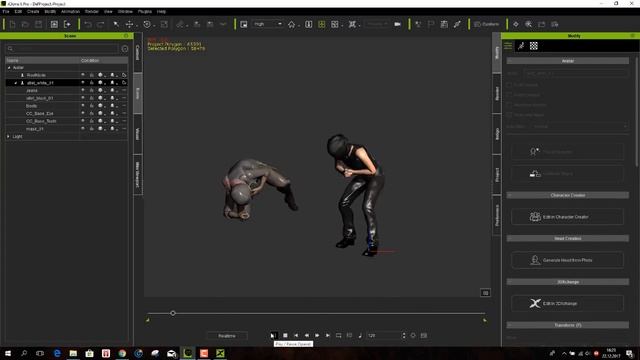640x360 pixels.
Task: Click the Realtime button in playbar
Action: [x=227, y=336]
